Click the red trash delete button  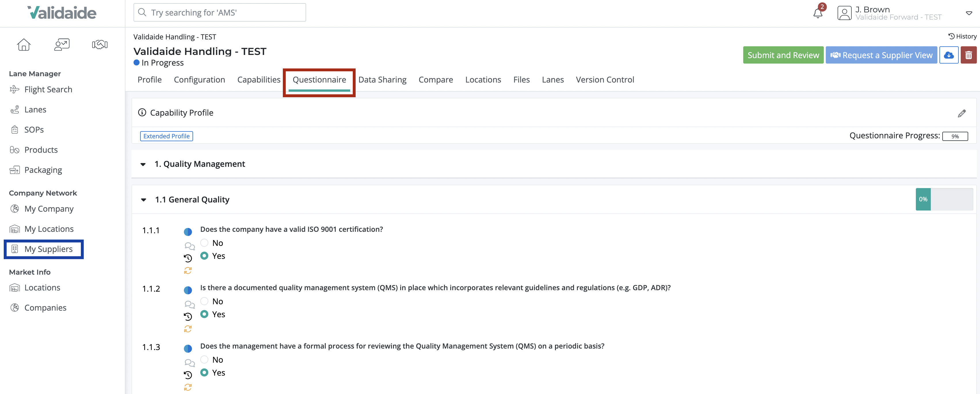[x=968, y=55]
